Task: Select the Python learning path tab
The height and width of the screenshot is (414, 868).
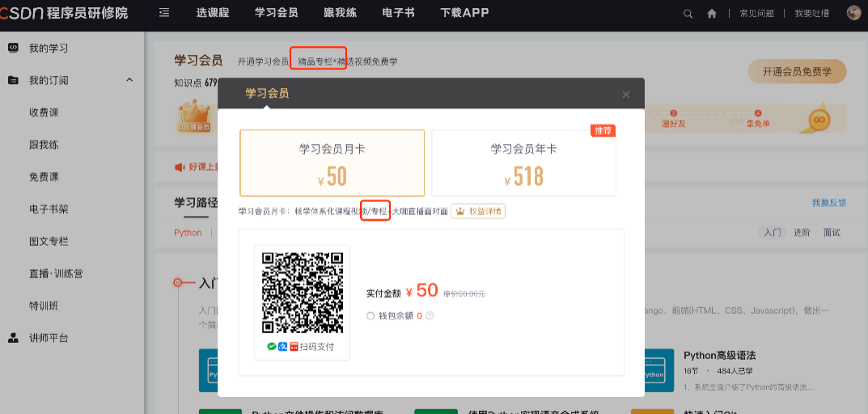Action: (x=188, y=232)
